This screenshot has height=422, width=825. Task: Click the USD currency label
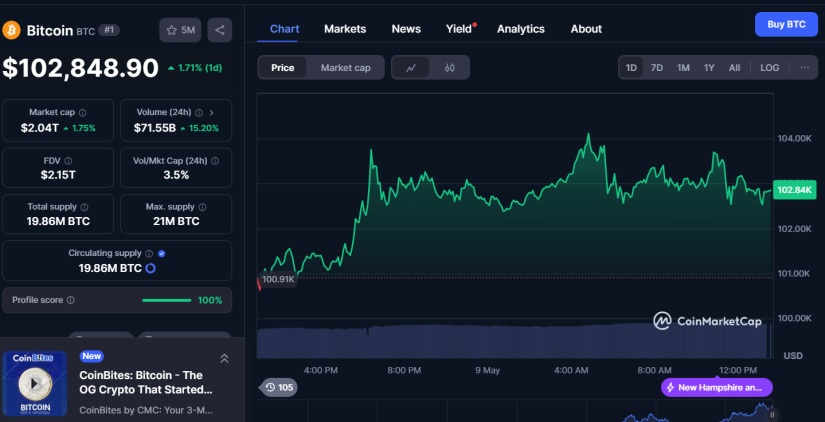[793, 356]
